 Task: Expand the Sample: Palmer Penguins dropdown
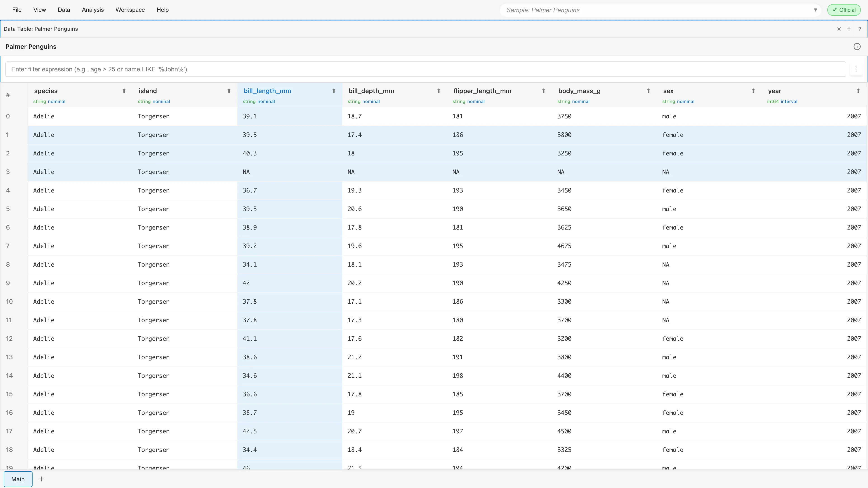click(815, 10)
